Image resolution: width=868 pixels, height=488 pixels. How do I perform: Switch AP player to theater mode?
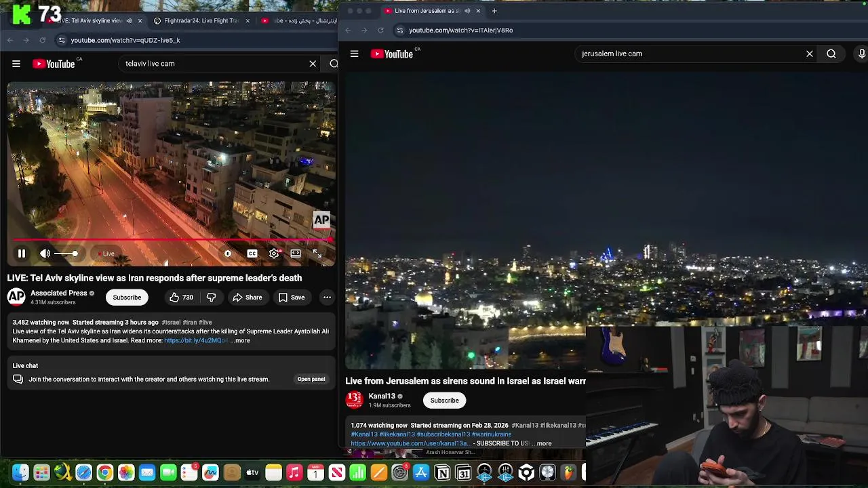coord(296,253)
